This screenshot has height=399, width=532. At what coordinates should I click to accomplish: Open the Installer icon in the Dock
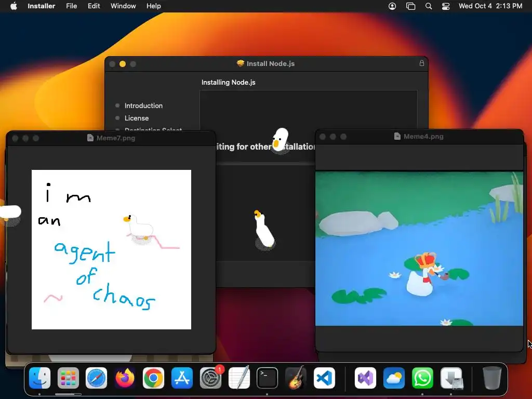[451, 378]
